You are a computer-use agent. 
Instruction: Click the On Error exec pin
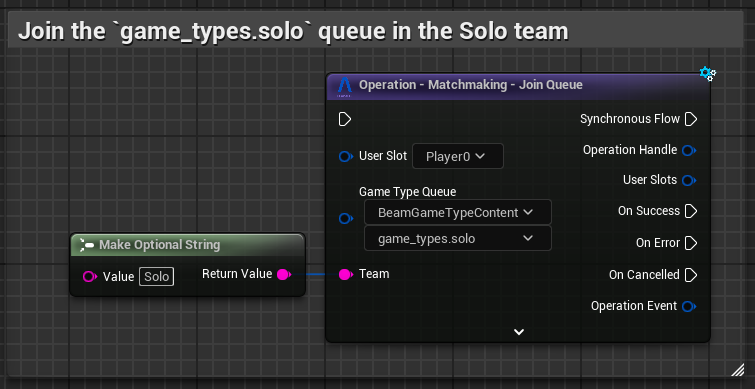coord(691,243)
